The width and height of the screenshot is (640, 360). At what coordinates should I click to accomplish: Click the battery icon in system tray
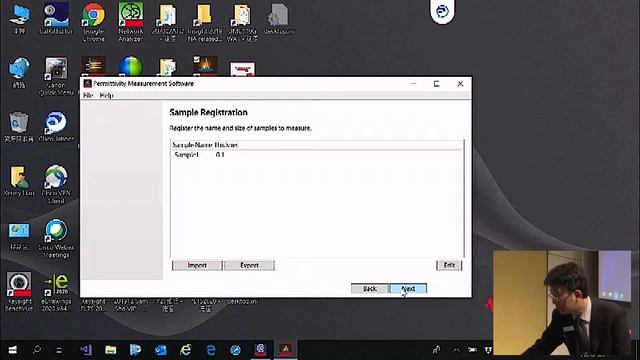click(x=472, y=350)
